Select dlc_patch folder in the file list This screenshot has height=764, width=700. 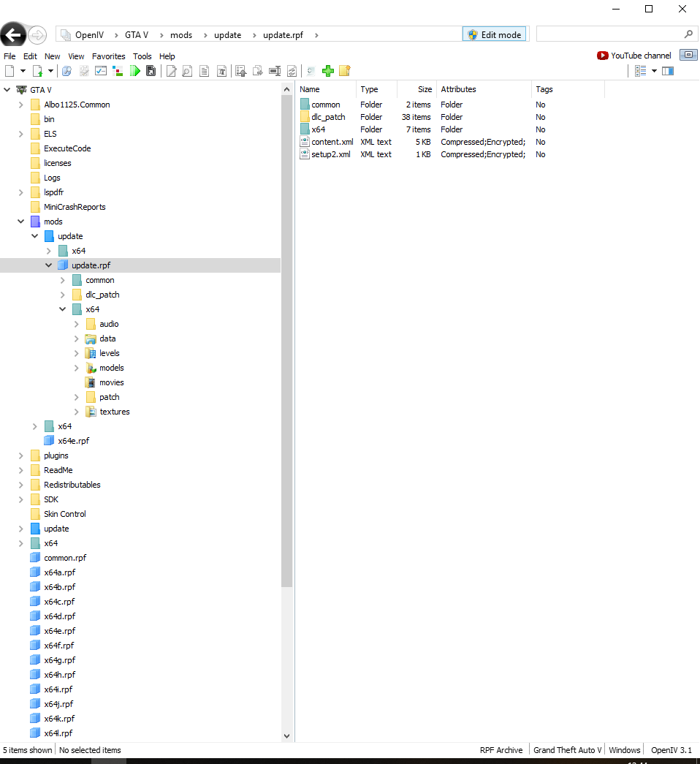(328, 117)
